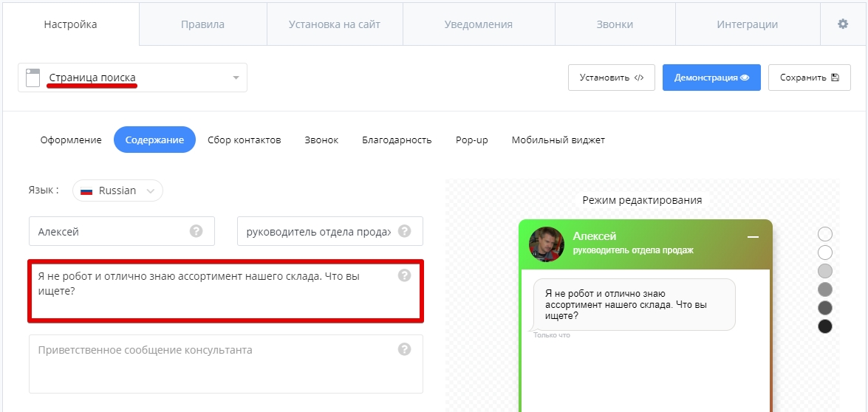This screenshot has width=868, height=412.
Task: Go to the Уведомления tab
Action: (x=478, y=24)
